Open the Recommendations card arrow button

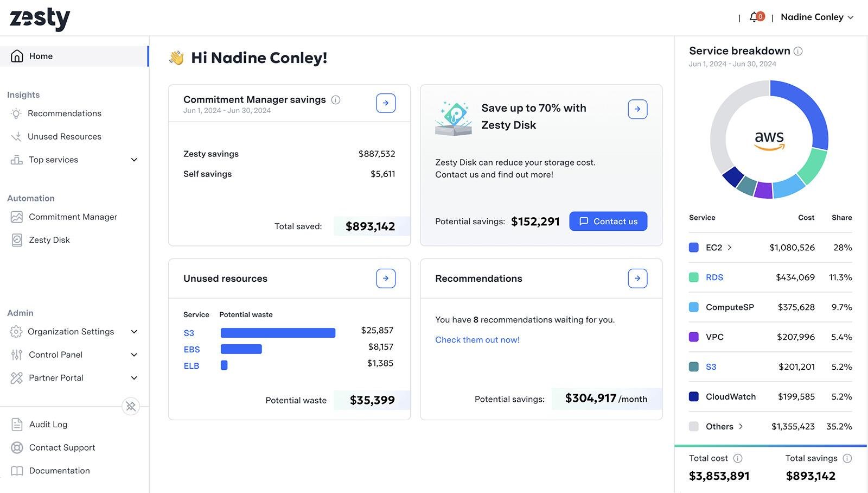(637, 279)
